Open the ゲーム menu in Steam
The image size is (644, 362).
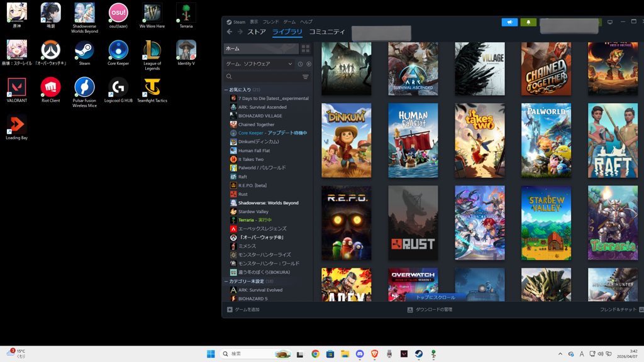(x=289, y=22)
